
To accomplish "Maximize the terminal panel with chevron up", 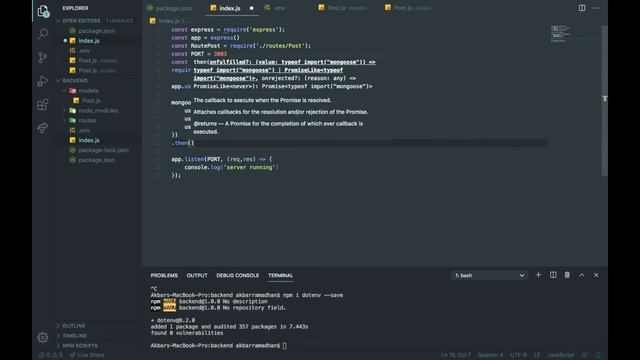I will [582, 275].
